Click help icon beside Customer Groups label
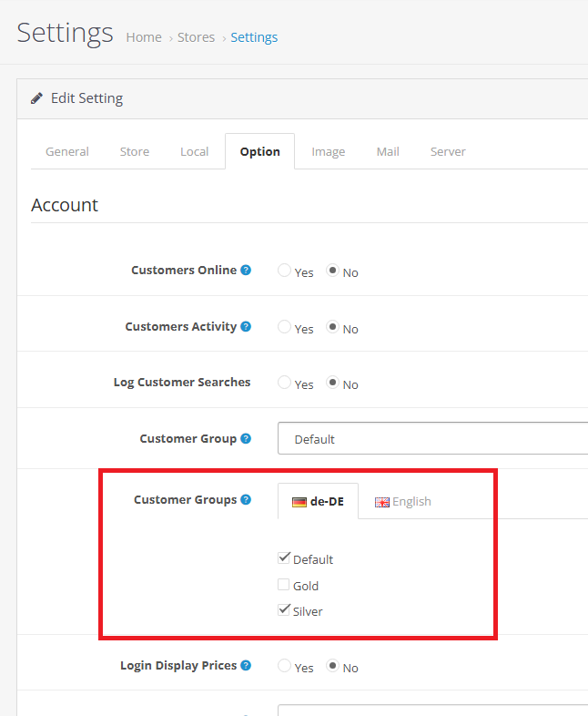The width and height of the screenshot is (588, 716). [246, 500]
